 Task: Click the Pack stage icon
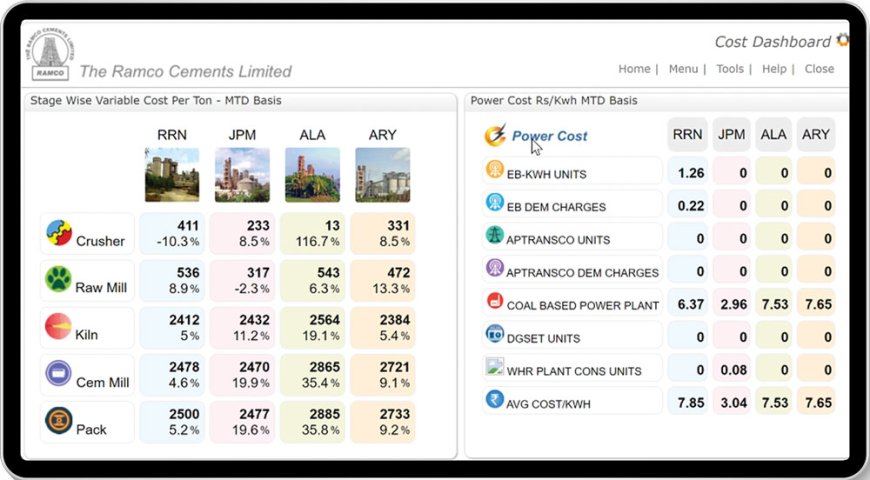click(x=58, y=421)
